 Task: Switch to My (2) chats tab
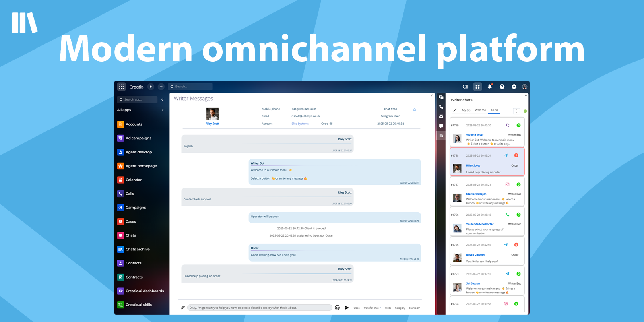click(466, 110)
